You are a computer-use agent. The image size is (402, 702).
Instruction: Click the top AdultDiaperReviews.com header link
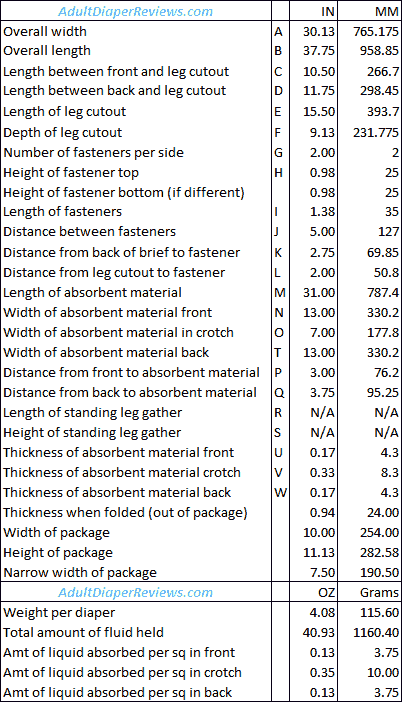click(x=135, y=11)
